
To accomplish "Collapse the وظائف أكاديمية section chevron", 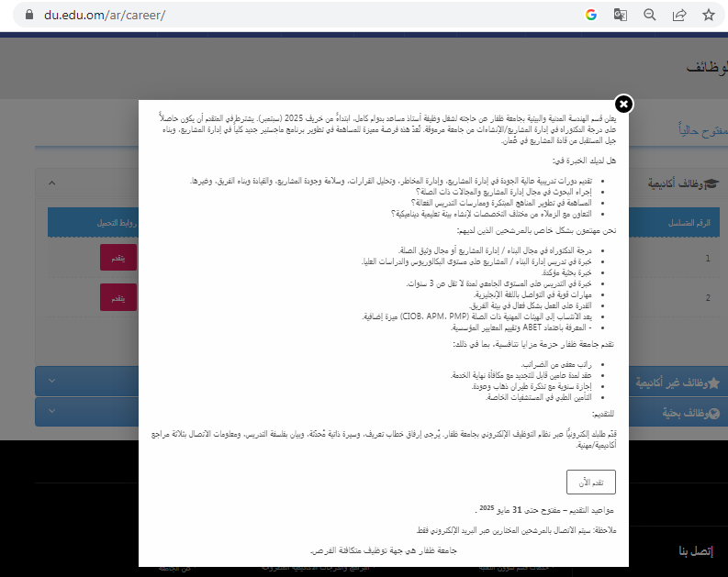I will click(51, 184).
